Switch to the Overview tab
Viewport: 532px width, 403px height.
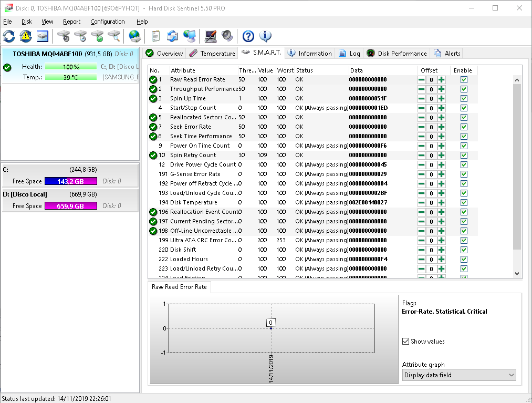click(164, 53)
